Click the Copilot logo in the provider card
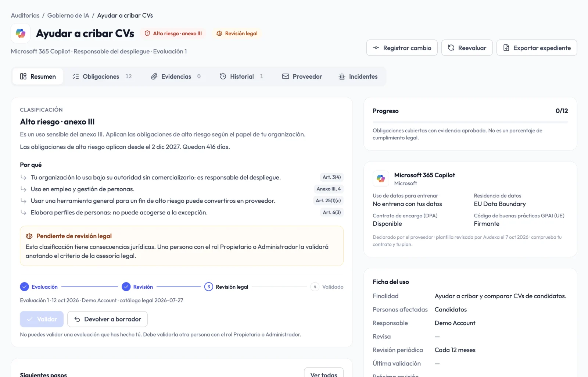The image size is (588, 377). 381,179
